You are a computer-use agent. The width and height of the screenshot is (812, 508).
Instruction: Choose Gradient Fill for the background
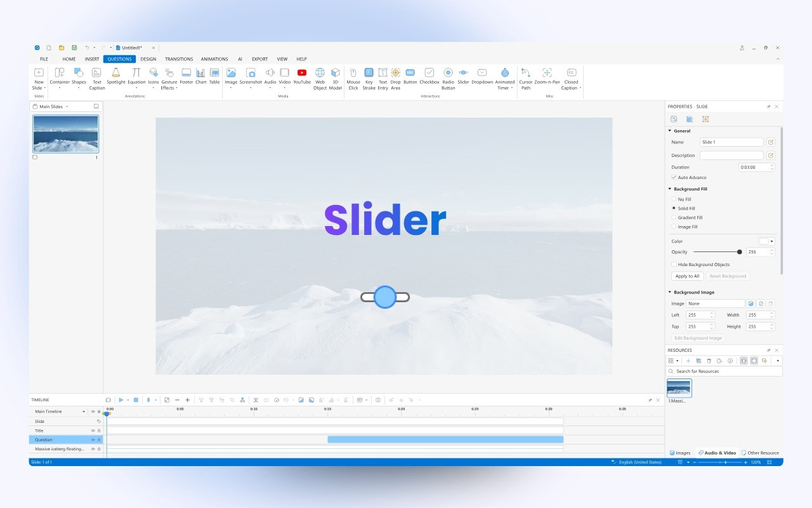point(674,218)
